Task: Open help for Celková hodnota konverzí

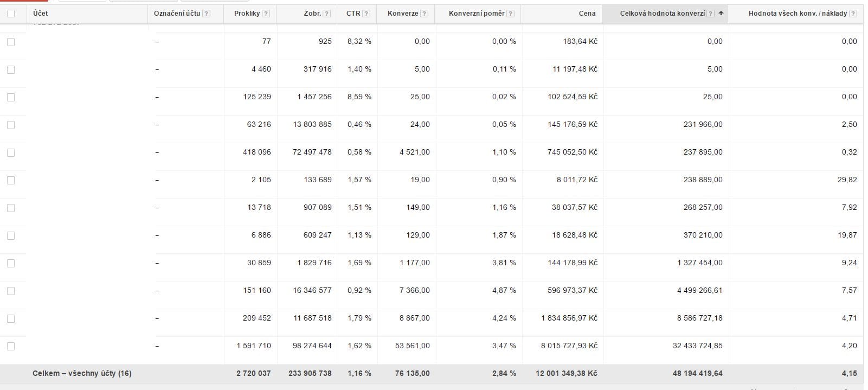Action: tap(711, 14)
